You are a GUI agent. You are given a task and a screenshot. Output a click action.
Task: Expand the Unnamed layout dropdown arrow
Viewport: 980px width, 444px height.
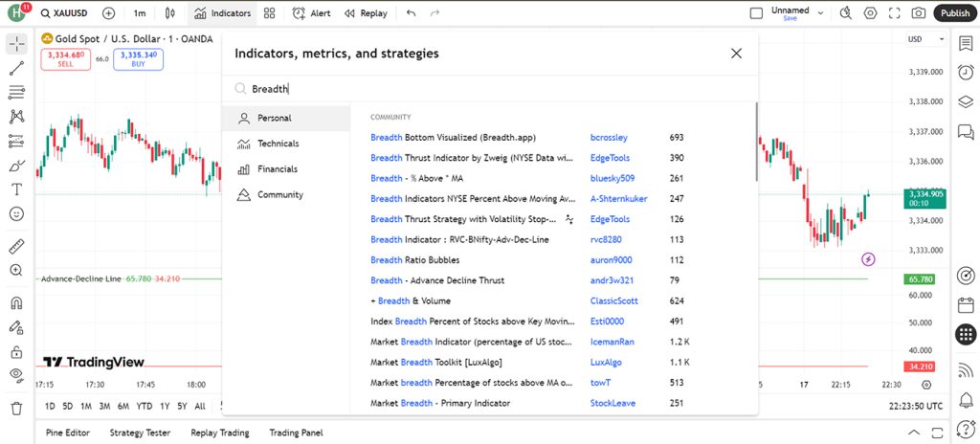click(820, 13)
